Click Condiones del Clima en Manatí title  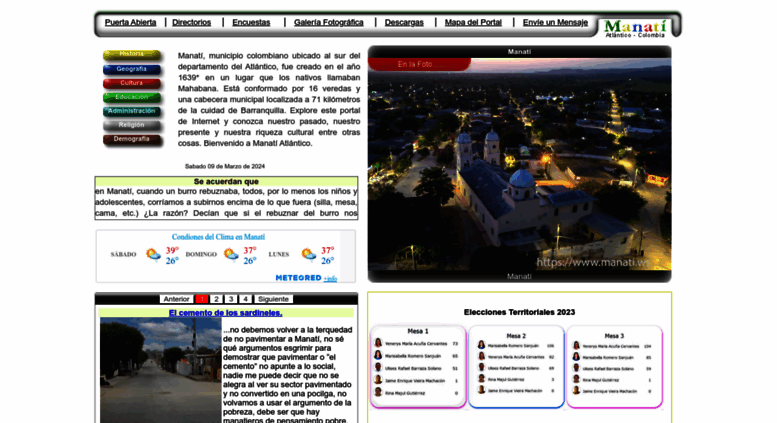(218, 237)
